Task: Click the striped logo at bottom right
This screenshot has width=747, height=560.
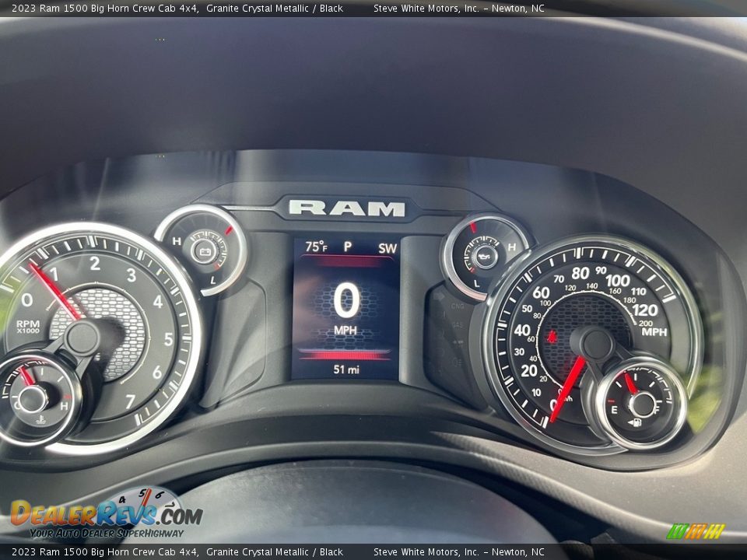Action: (696, 531)
